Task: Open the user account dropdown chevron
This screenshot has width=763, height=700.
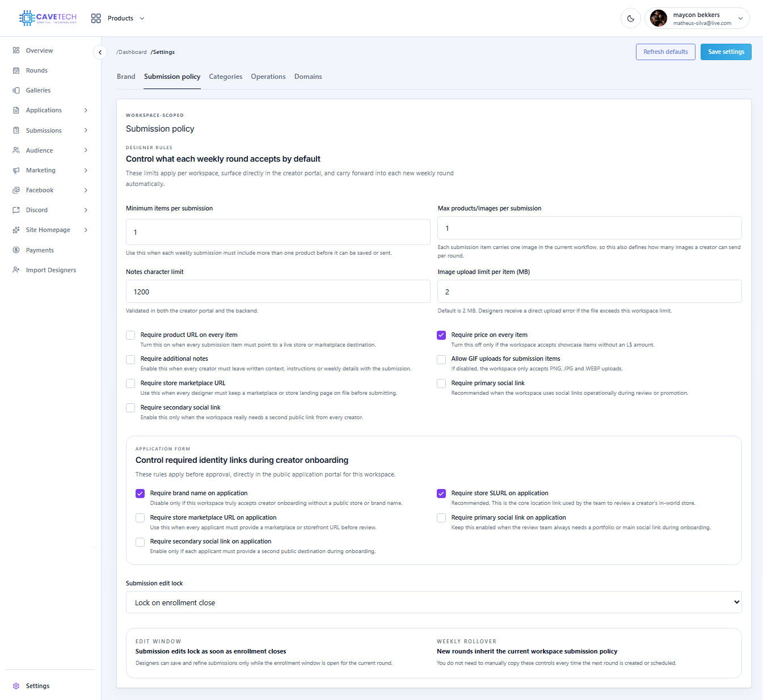Action: [740, 18]
